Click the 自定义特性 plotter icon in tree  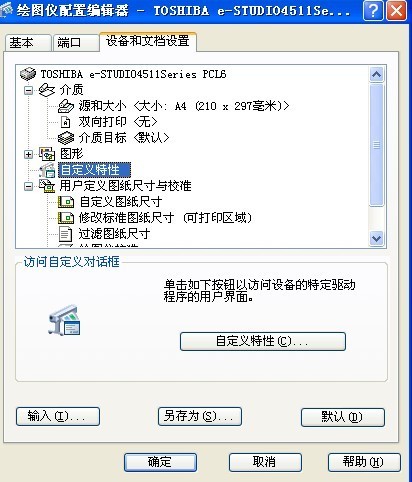coord(48,170)
